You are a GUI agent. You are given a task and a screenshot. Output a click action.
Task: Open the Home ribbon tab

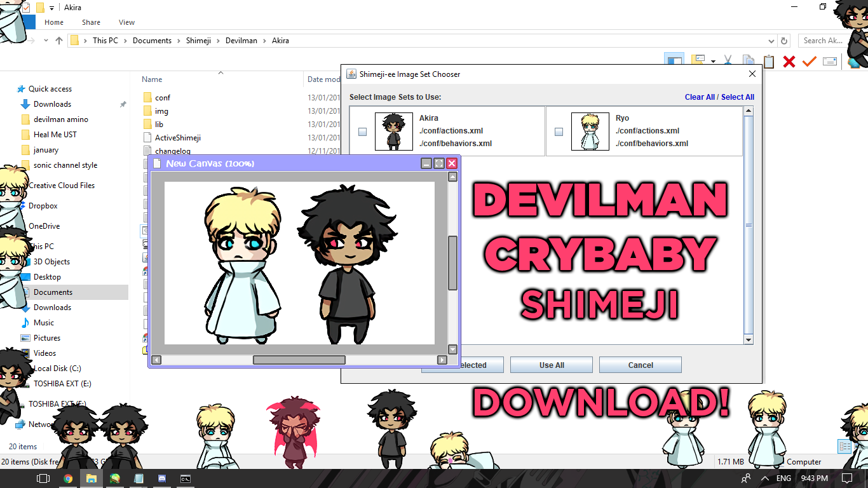coord(54,22)
